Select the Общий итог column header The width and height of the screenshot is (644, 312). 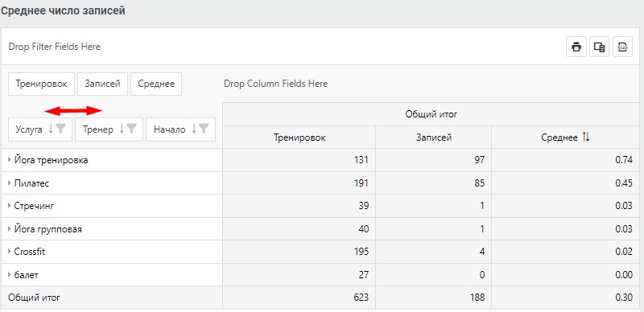(x=431, y=114)
